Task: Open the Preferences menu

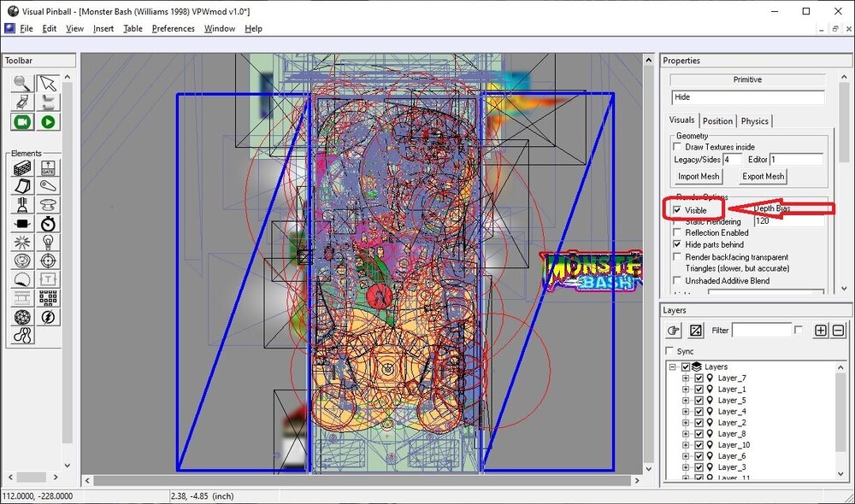Action: tap(173, 28)
